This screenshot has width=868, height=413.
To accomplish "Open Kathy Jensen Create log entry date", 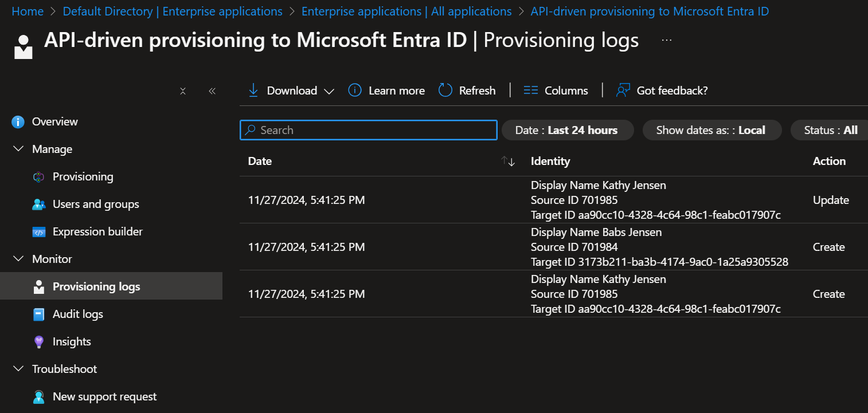I will tap(306, 294).
